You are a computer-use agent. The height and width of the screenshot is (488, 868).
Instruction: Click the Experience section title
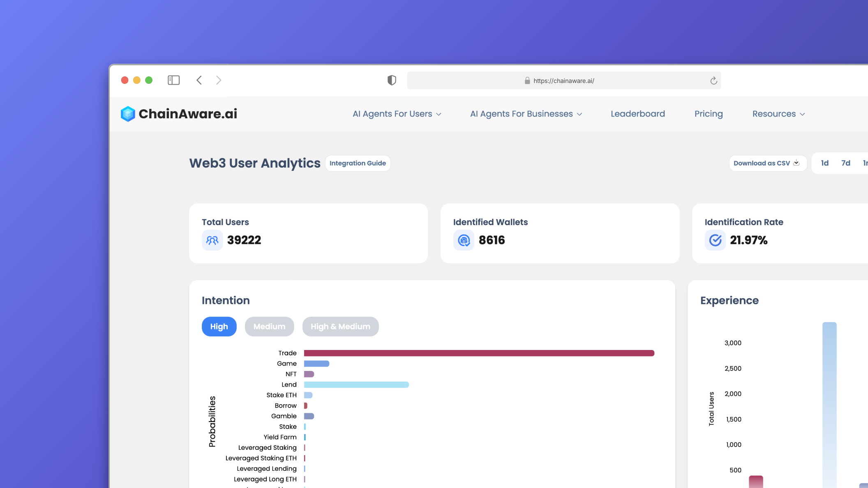(x=729, y=300)
